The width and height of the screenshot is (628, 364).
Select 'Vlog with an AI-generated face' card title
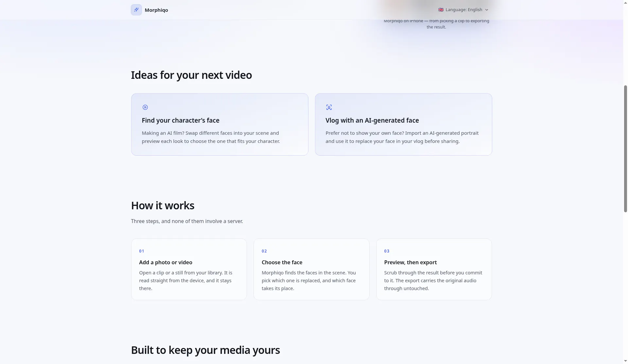[372, 120]
